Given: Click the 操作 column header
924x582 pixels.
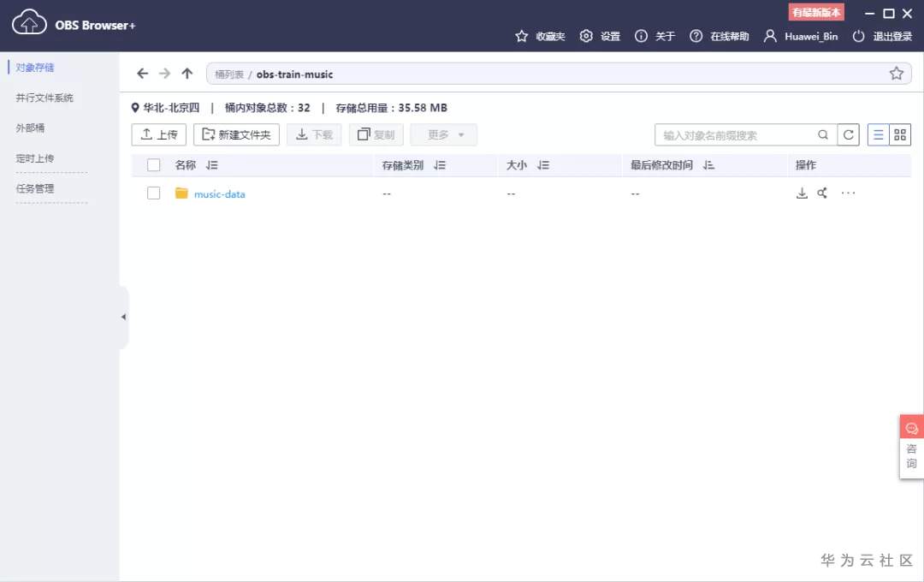Looking at the screenshot, I should [806, 165].
